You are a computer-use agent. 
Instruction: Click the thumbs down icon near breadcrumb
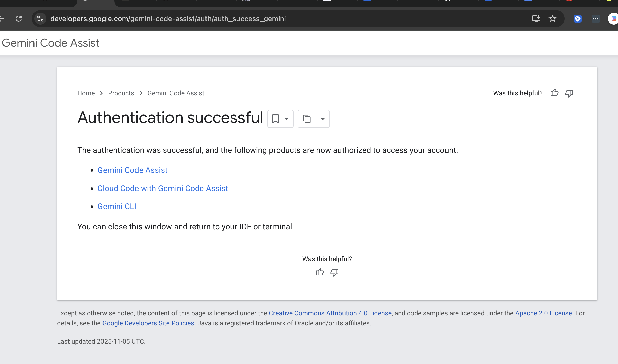[569, 93]
